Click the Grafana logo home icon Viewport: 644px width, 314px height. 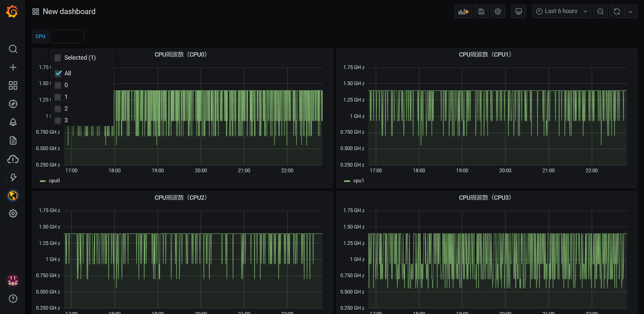[x=12, y=11]
